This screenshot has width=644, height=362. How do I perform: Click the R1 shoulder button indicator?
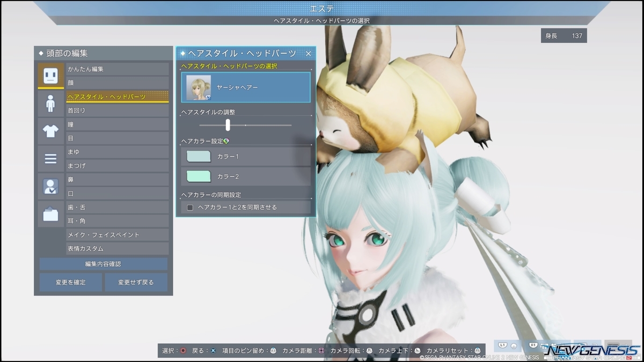tap(533, 346)
